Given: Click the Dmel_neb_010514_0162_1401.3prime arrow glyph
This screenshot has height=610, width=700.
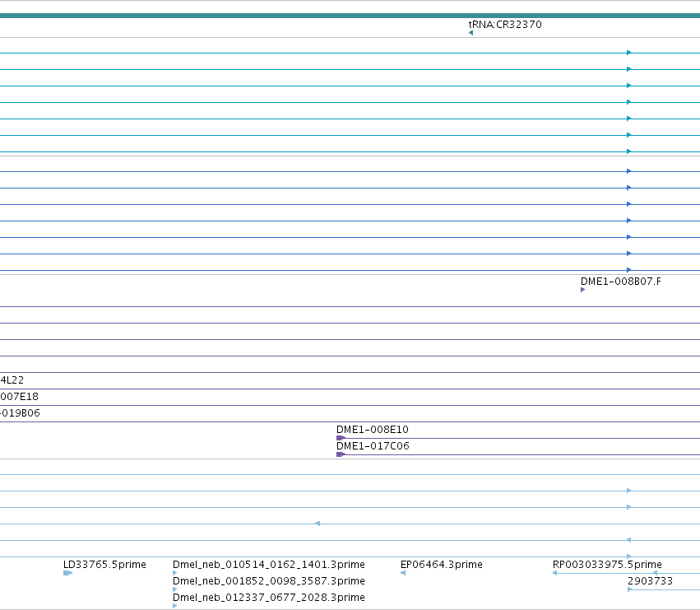Looking at the screenshot, I should click(x=174, y=573).
